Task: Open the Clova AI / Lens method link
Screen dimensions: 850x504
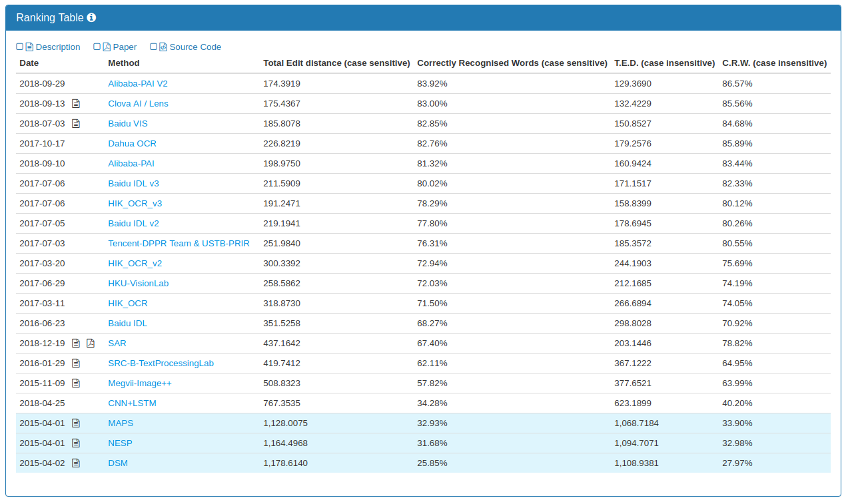Action: click(x=139, y=103)
